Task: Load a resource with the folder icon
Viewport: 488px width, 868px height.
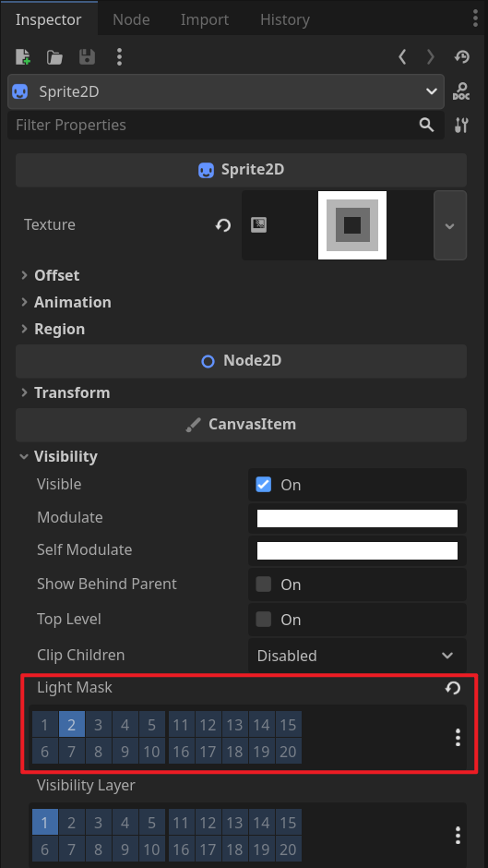Action: point(54,56)
